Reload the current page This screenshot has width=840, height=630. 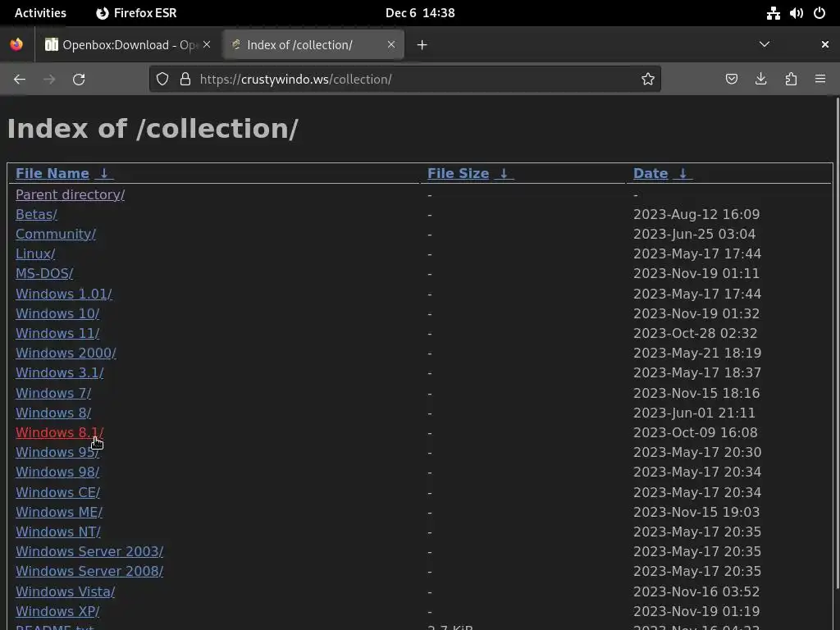pos(79,80)
